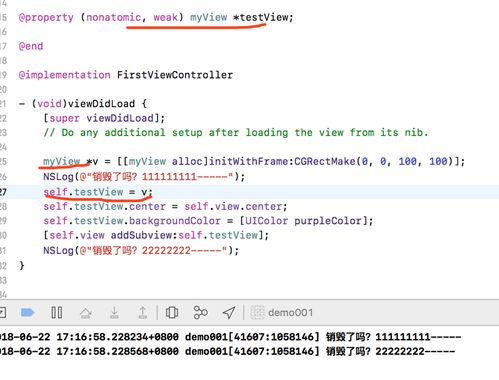
Task: Click the self.testView = v; code line
Action: tap(98, 192)
